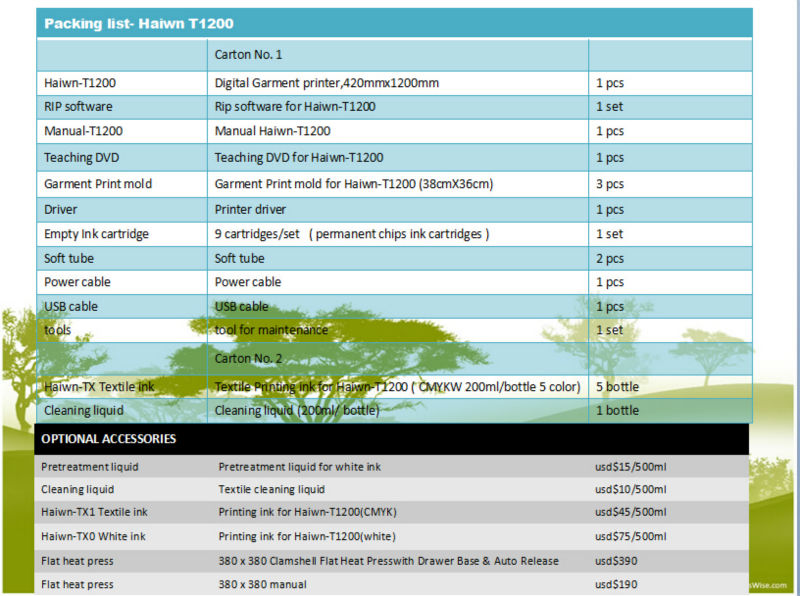
Task: Click the '1 pcs' quantity for Power cable
Action: pyautogui.click(x=610, y=282)
